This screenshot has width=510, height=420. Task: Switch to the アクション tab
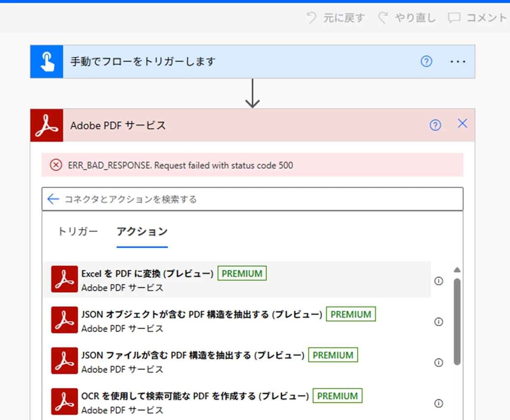(x=142, y=231)
